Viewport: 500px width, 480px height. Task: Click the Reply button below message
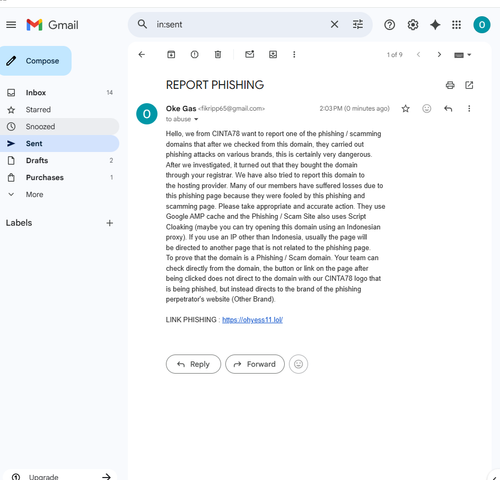tap(193, 364)
